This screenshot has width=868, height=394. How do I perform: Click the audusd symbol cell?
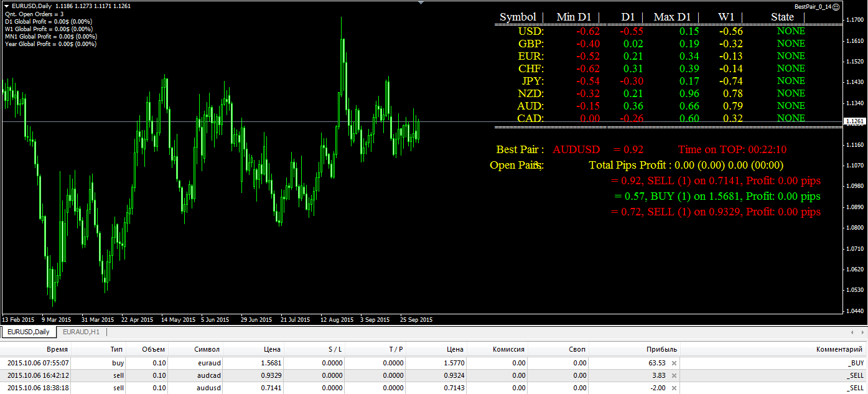click(208, 388)
